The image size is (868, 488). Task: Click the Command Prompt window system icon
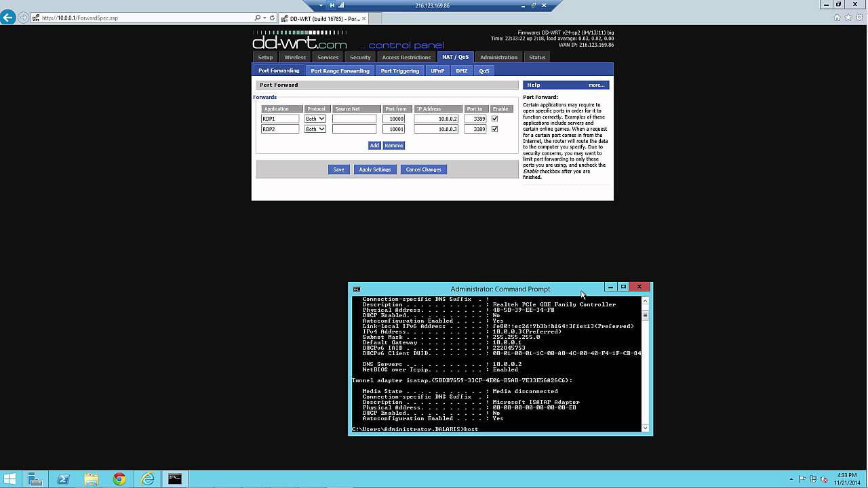(357, 289)
